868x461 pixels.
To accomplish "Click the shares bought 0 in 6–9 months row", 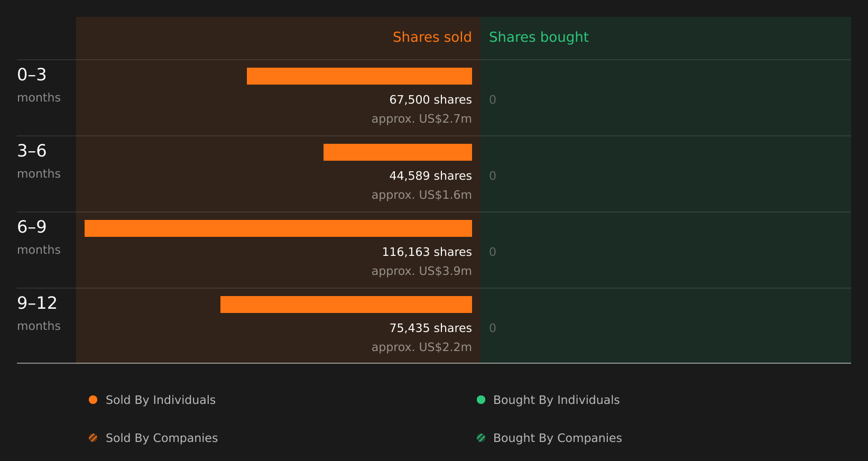I will (493, 252).
